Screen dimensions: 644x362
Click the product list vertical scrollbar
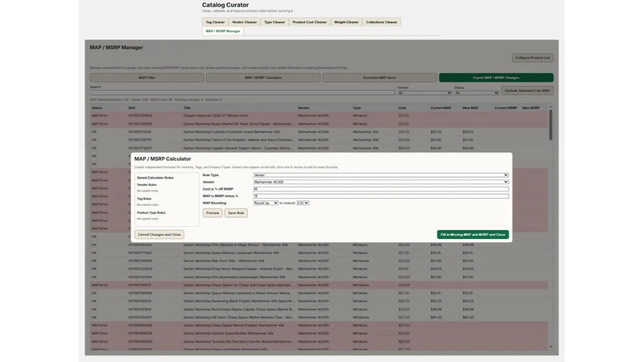(551, 125)
